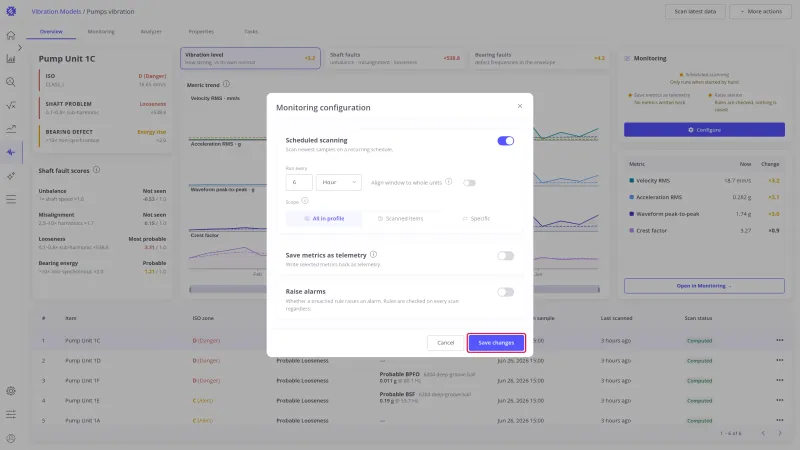Click Scan latest data button

click(695, 11)
